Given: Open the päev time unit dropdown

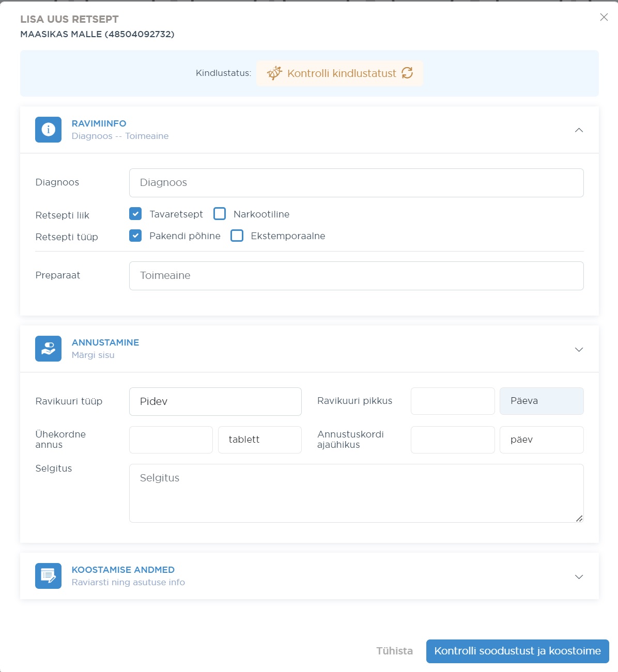Looking at the screenshot, I should (541, 440).
